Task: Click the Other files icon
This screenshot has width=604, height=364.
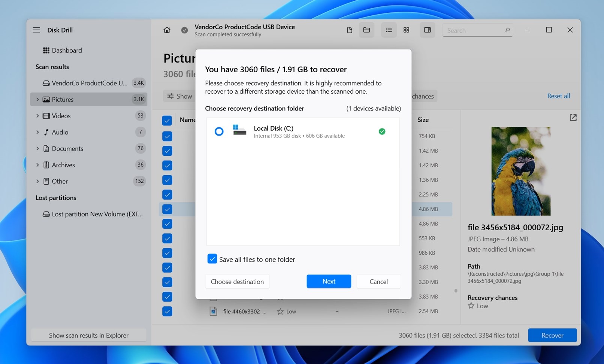Action: pyautogui.click(x=46, y=181)
